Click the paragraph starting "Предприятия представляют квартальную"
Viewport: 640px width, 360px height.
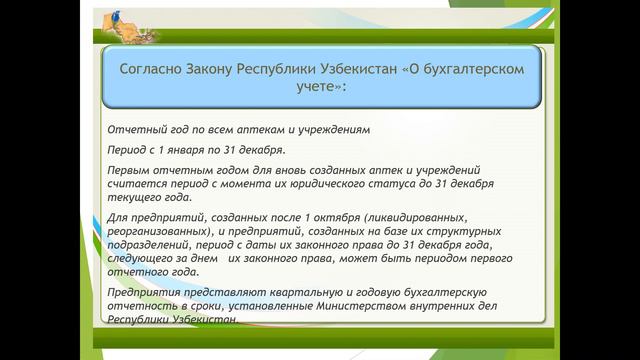(x=302, y=306)
